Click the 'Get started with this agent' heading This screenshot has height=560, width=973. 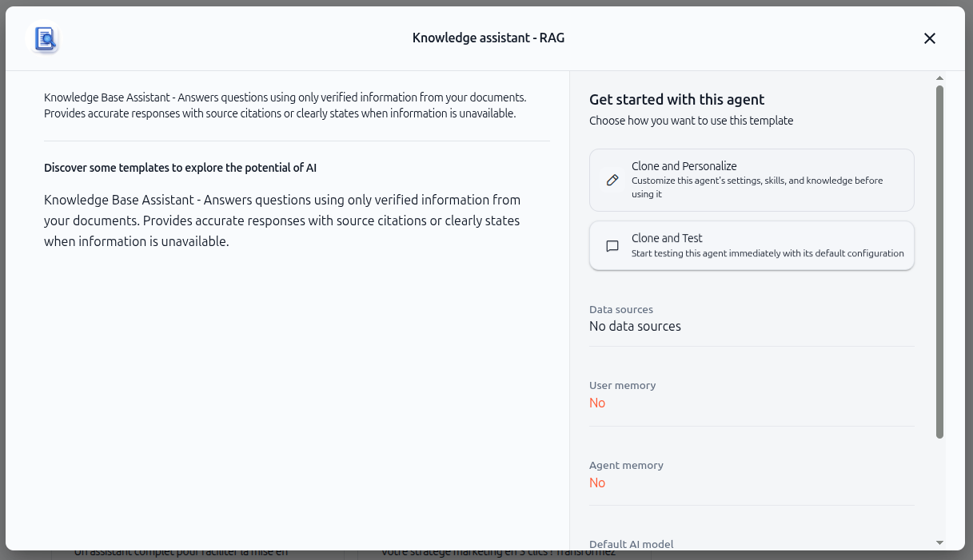(677, 100)
